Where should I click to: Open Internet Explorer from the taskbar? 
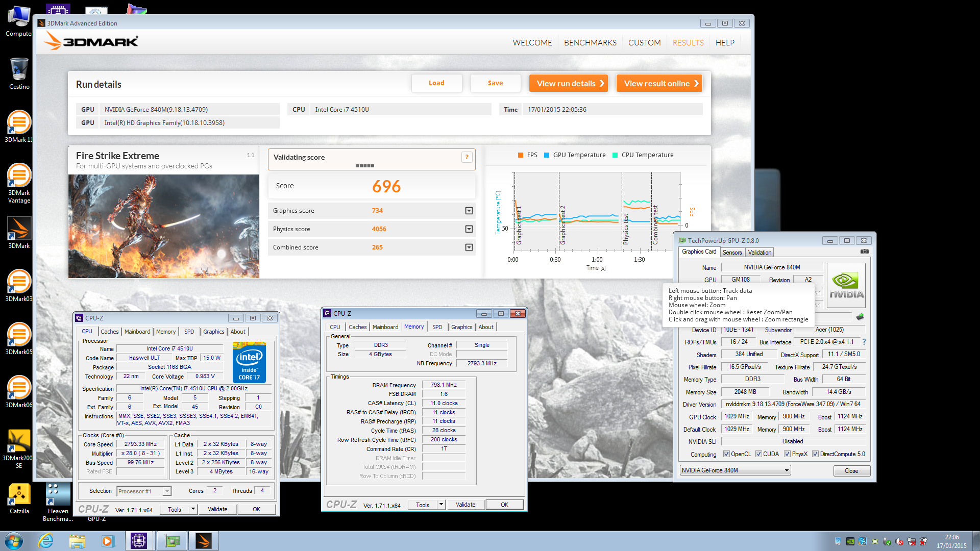click(46, 541)
